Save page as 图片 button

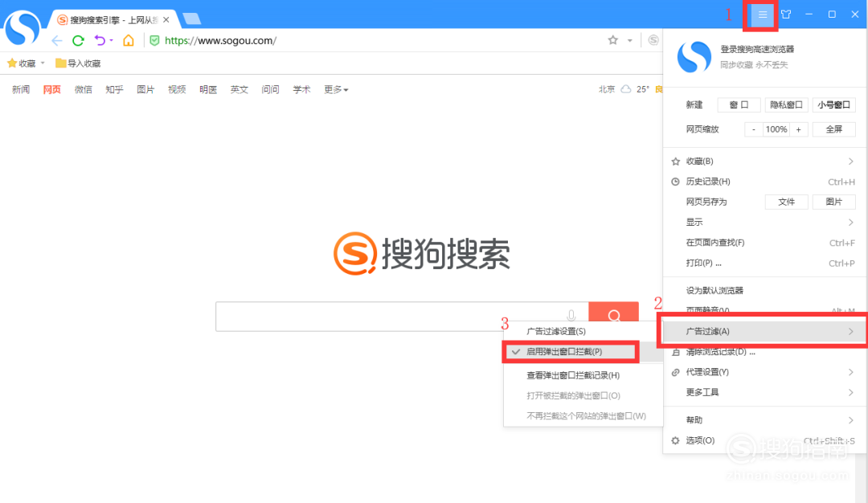[x=833, y=202]
